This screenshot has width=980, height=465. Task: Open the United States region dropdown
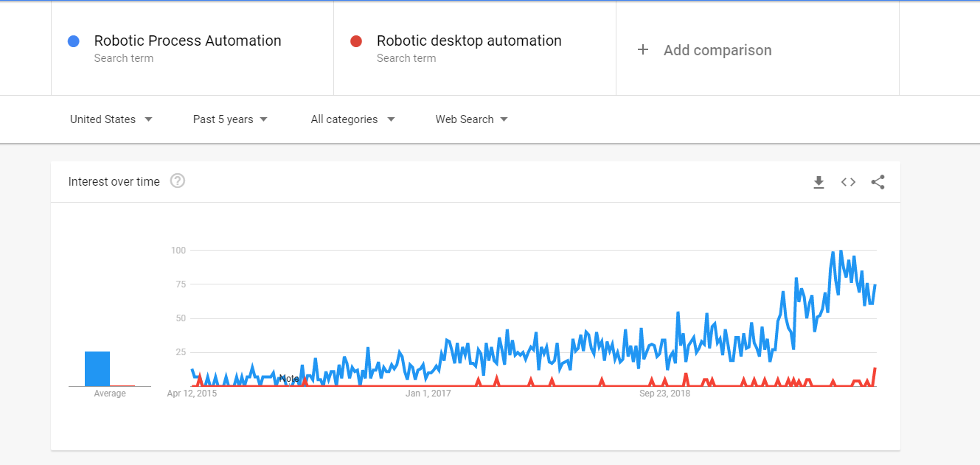pos(111,119)
